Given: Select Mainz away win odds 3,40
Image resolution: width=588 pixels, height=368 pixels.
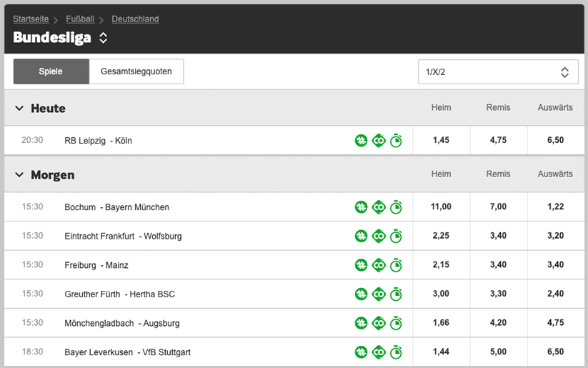Looking at the screenshot, I should click(556, 264).
